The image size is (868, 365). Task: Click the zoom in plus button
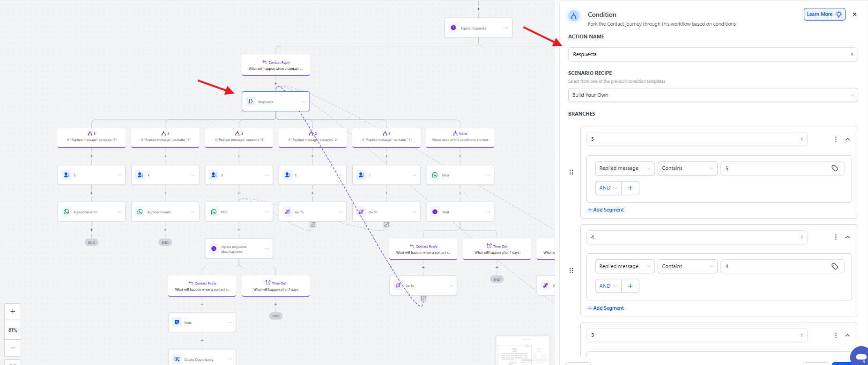(13, 312)
